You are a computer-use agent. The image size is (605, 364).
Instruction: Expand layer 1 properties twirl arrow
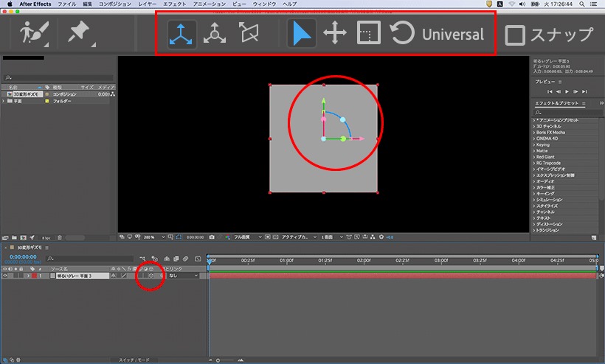28,276
